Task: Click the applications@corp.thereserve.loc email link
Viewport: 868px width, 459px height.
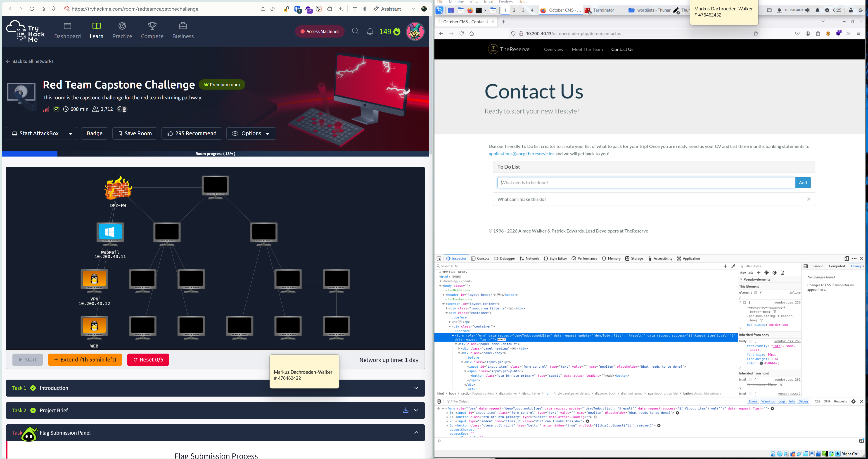Action: [521, 154]
